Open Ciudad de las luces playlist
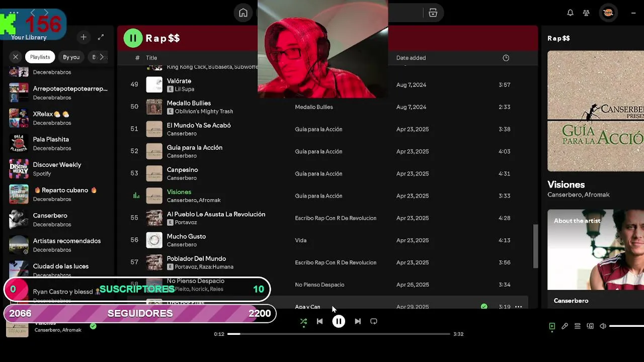 (x=59, y=270)
